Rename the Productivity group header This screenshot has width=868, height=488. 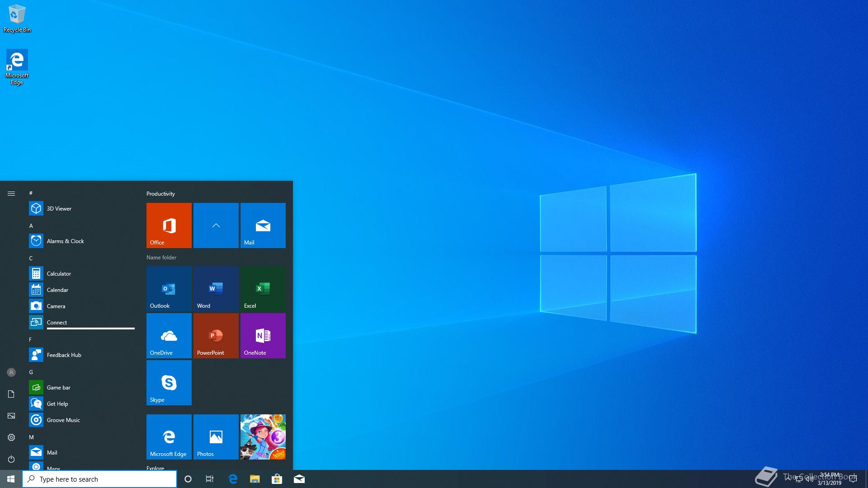pos(160,193)
